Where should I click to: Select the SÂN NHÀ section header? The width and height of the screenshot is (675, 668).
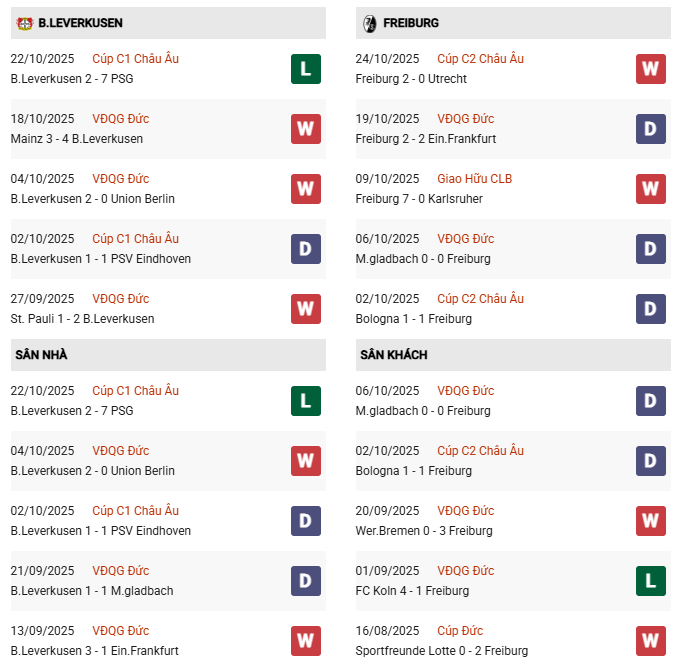click(x=40, y=355)
